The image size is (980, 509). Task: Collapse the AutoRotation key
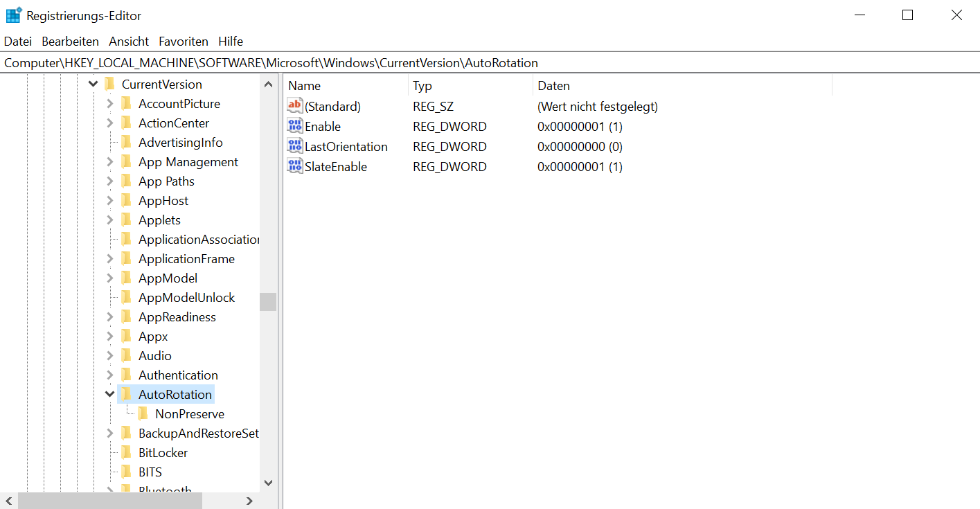click(x=109, y=394)
